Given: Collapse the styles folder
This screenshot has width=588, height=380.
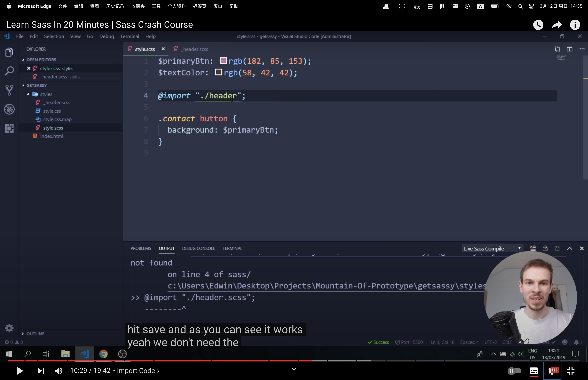Looking at the screenshot, I should pyautogui.click(x=28, y=94).
